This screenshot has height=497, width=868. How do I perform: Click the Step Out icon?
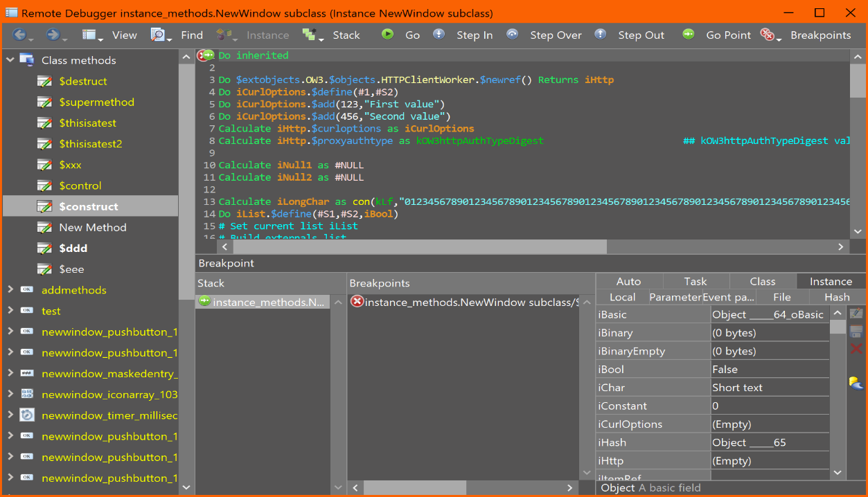click(601, 34)
